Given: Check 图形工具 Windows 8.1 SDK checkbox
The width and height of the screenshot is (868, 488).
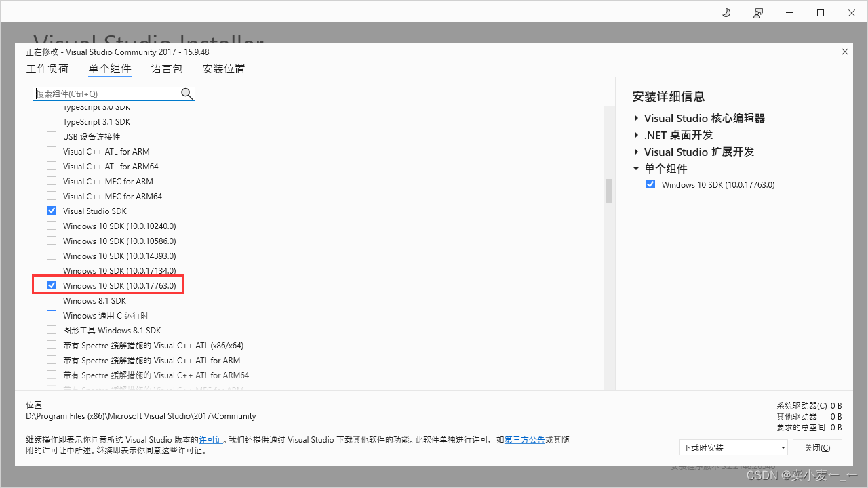Looking at the screenshot, I should pyautogui.click(x=52, y=330).
